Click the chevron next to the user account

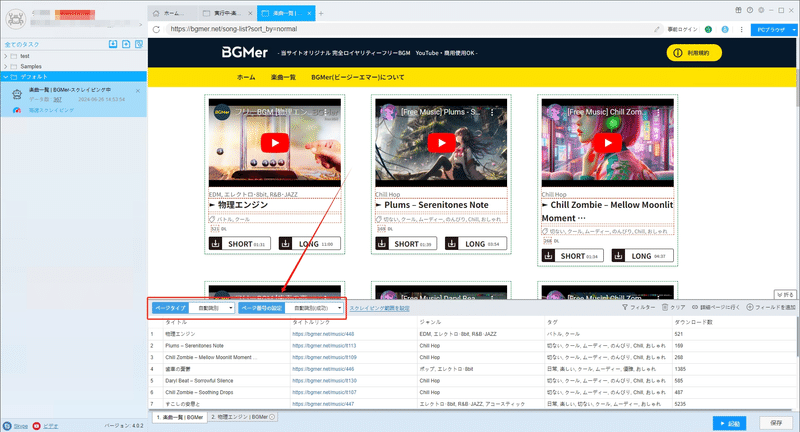(140, 24)
